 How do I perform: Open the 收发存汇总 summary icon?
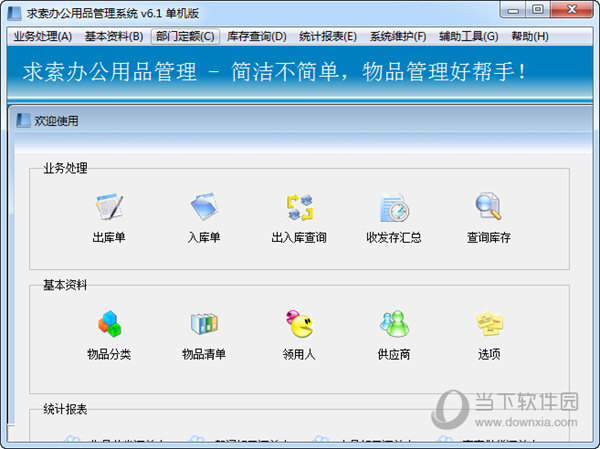[x=394, y=208]
